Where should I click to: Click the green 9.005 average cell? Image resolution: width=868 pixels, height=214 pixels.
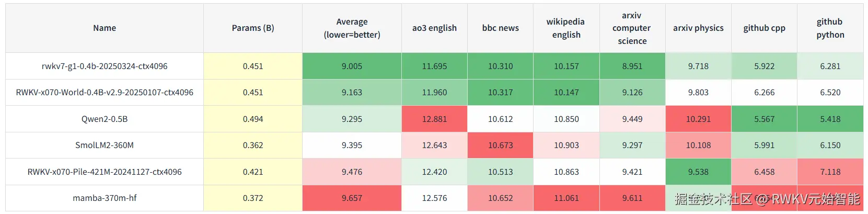(352, 66)
